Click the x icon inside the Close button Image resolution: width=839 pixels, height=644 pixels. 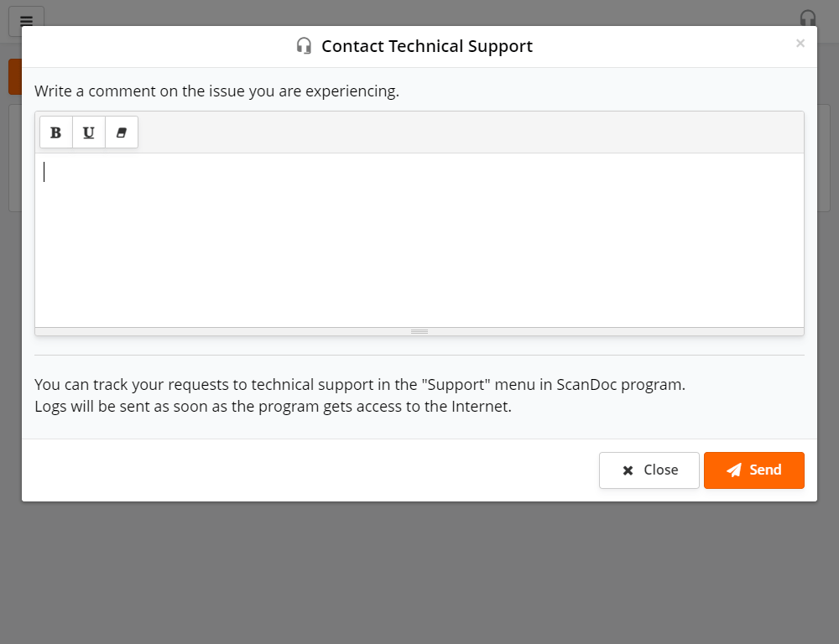(628, 470)
